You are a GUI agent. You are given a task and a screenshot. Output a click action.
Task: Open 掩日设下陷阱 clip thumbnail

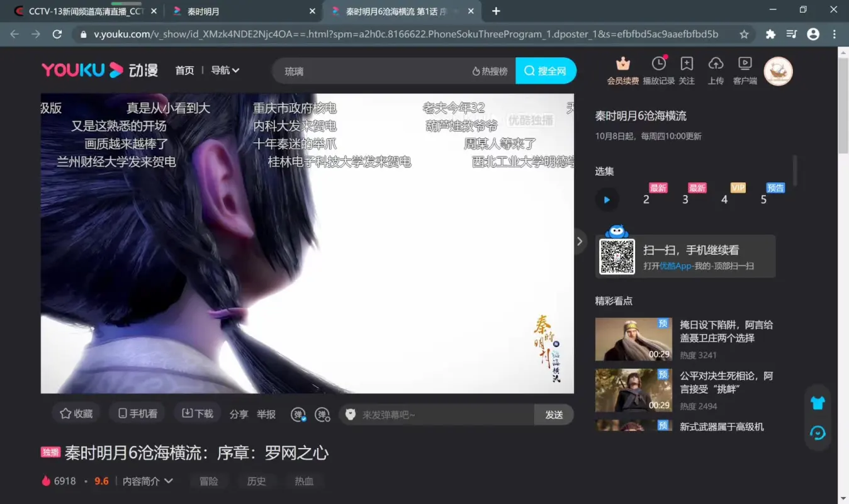click(634, 339)
